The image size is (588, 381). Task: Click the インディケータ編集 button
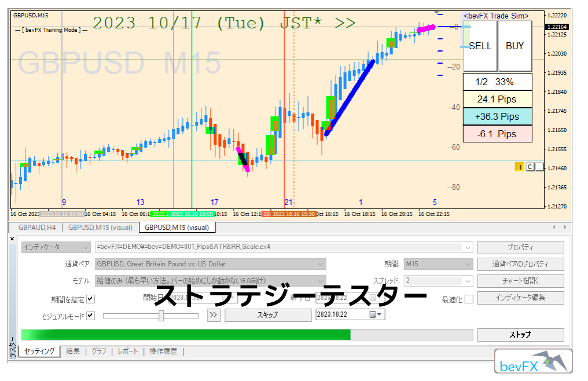point(520,298)
